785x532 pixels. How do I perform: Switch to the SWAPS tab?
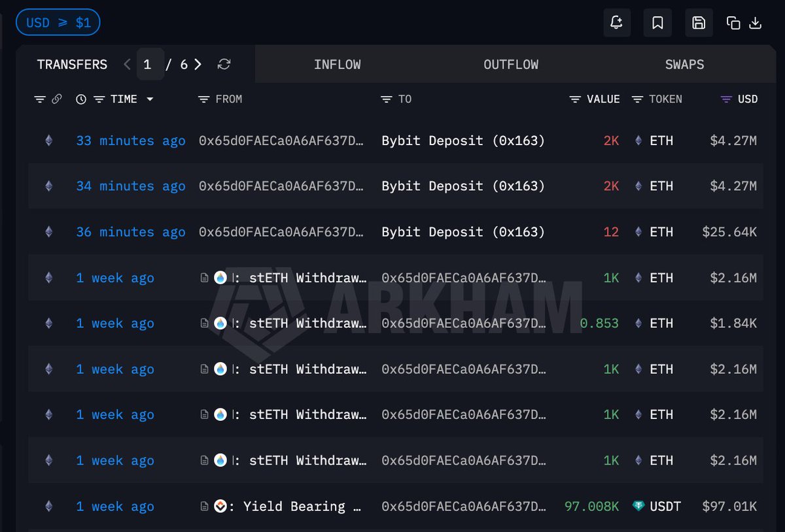(x=684, y=64)
